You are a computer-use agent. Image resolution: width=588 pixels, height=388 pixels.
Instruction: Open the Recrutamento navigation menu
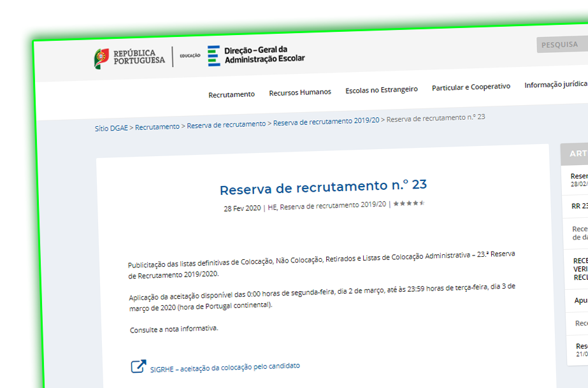pyautogui.click(x=231, y=93)
